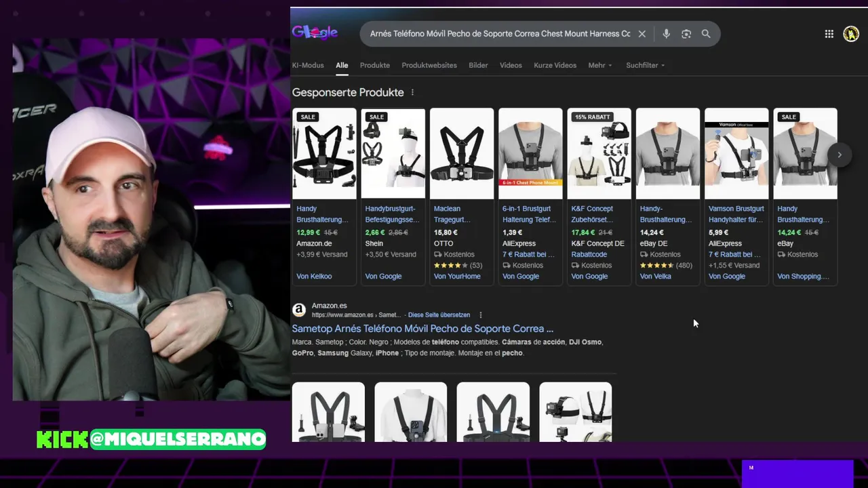Image resolution: width=868 pixels, height=488 pixels.
Task: Open first Amazon result harness thumbnail
Action: (328, 412)
